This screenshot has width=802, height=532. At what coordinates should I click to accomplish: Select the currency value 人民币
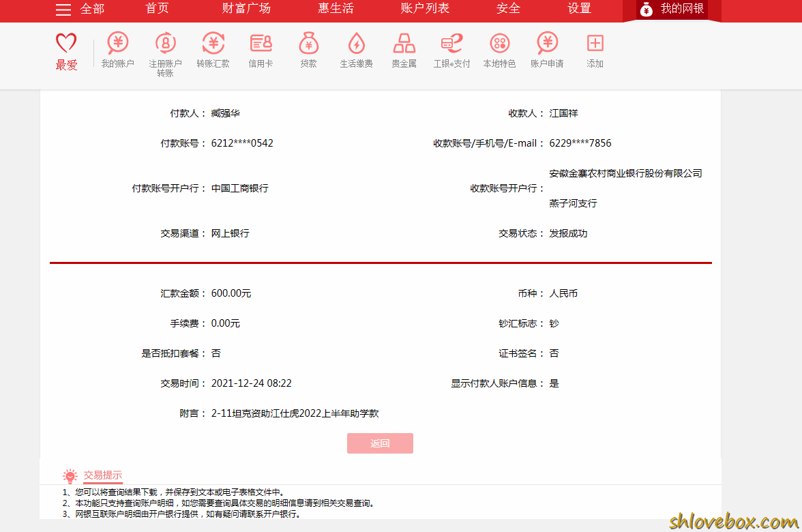point(563,293)
